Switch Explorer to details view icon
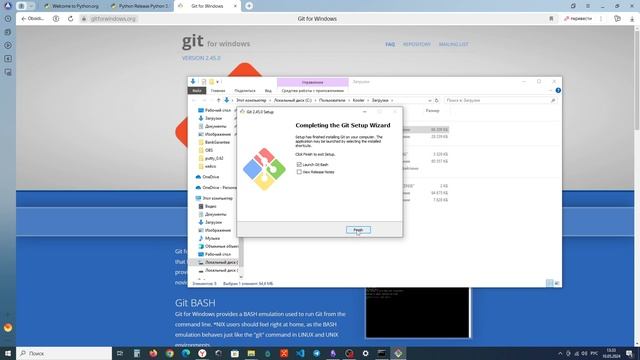This screenshot has height=360, width=640. point(549,283)
